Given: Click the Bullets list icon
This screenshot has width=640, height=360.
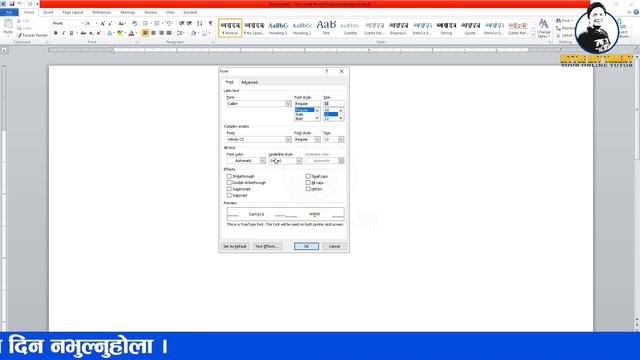Looking at the screenshot, I should coord(145,24).
